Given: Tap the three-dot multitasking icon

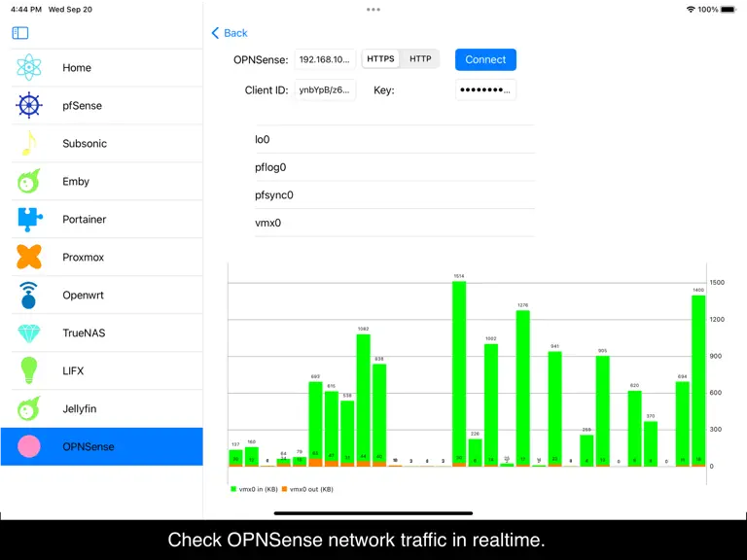Looking at the screenshot, I should click(373, 9).
